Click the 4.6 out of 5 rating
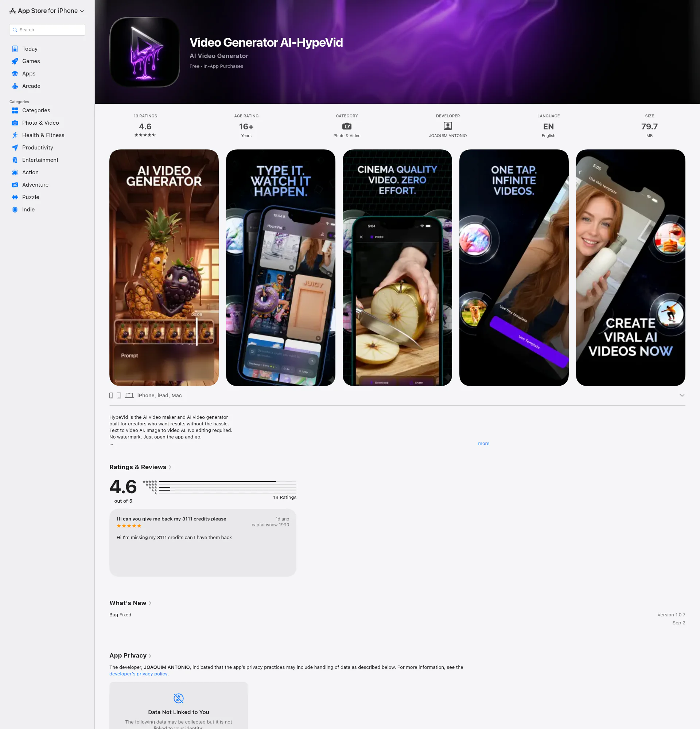 pyautogui.click(x=123, y=491)
